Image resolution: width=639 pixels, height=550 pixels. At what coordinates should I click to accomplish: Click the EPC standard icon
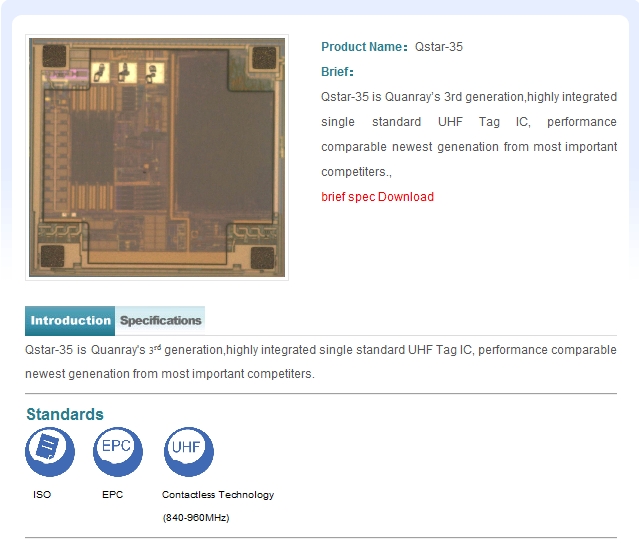(x=118, y=451)
